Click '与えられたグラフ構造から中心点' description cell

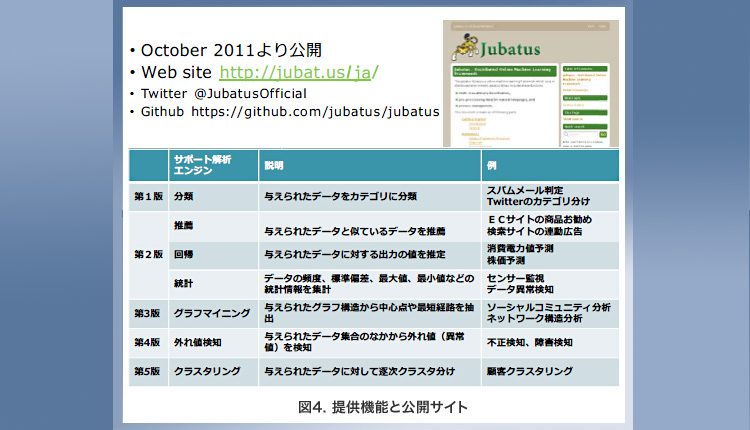(370, 313)
